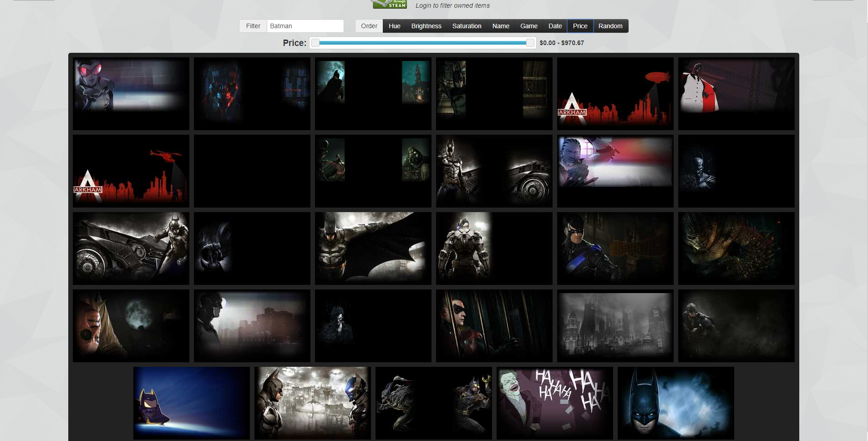
Task: Sort backgrounds by Brightness
Action: point(426,26)
